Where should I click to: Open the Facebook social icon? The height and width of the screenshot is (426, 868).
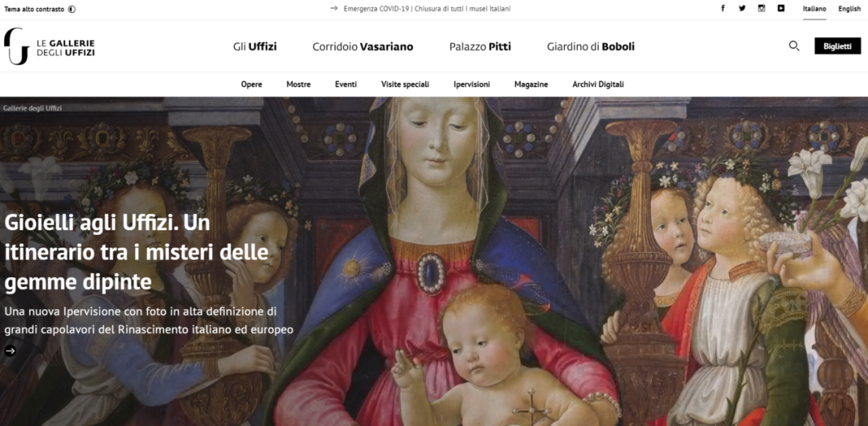[x=723, y=8]
